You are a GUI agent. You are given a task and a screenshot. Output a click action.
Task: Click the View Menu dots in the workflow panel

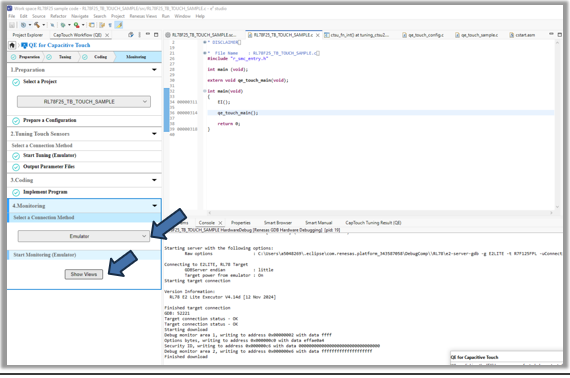140,35
